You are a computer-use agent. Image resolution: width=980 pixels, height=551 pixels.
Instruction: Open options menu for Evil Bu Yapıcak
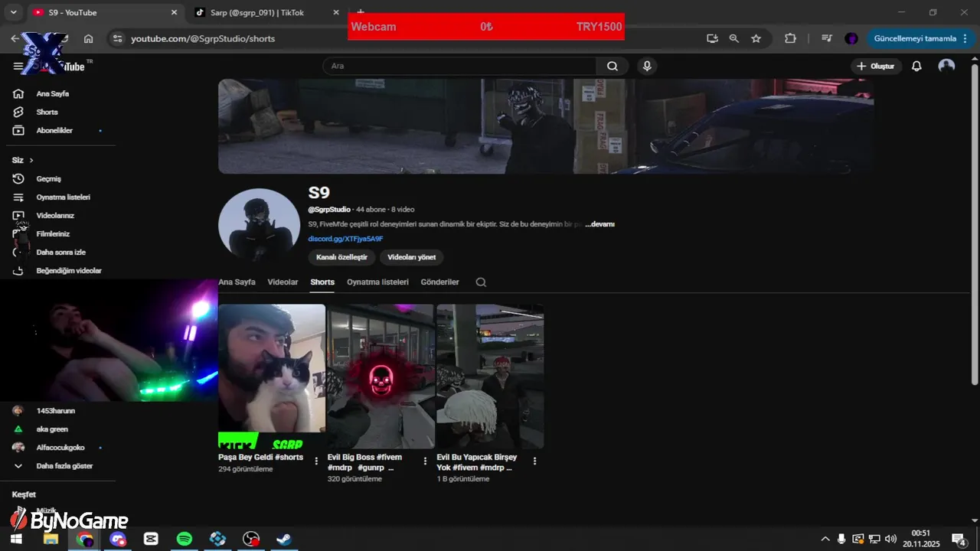pyautogui.click(x=534, y=461)
